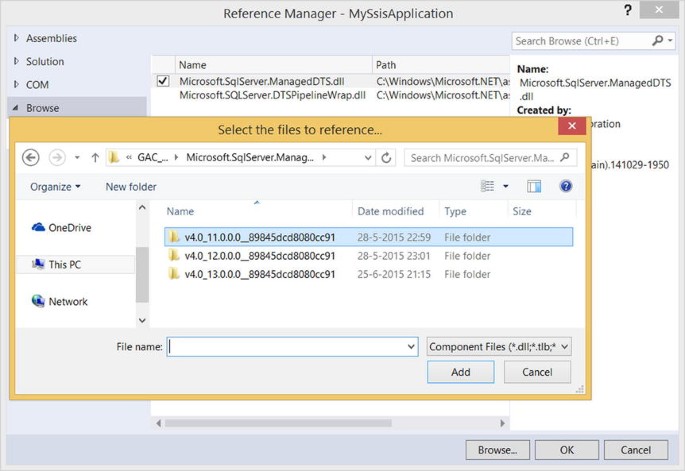Change view layout icon
This screenshot has width=685, height=471.
[x=488, y=186]
